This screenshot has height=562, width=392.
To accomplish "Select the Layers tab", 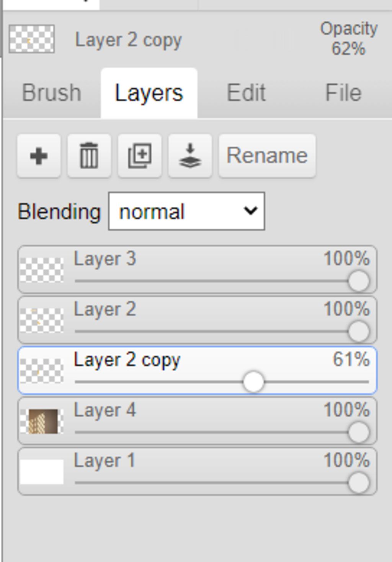I will (x=149, y=93).
